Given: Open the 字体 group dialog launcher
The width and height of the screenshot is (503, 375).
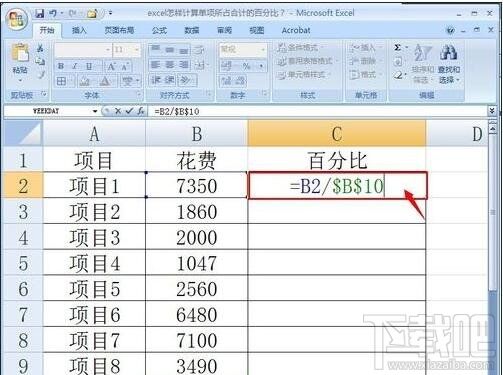Looking at the screenshot, I should coord(139,94).
